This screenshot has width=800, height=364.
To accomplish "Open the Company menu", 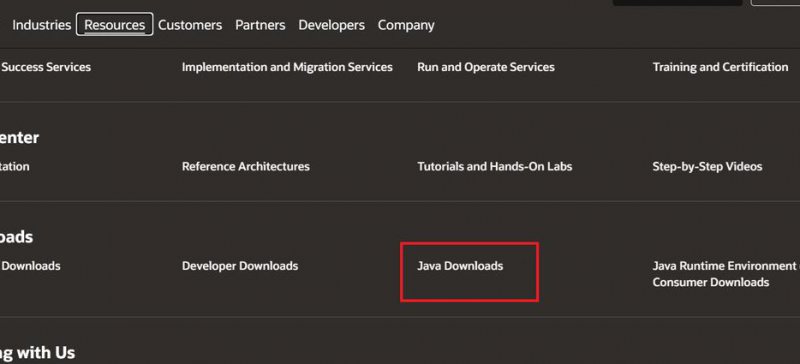I will coord(406,25).
